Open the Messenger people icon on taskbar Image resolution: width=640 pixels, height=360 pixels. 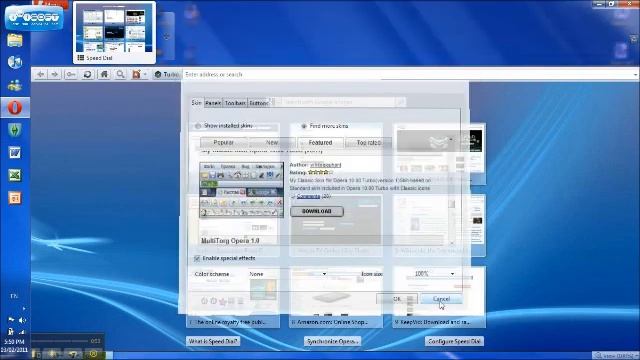(15, 85)
